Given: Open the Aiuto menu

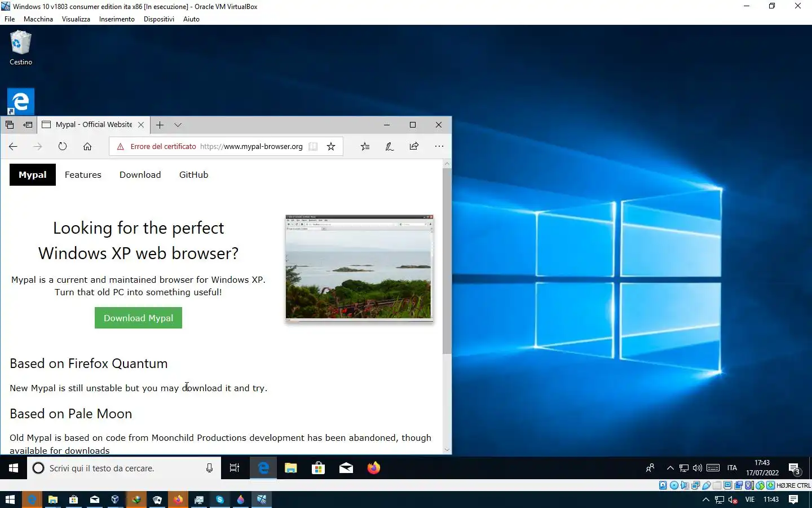Looking at the screenshot, I should (191, 19).
